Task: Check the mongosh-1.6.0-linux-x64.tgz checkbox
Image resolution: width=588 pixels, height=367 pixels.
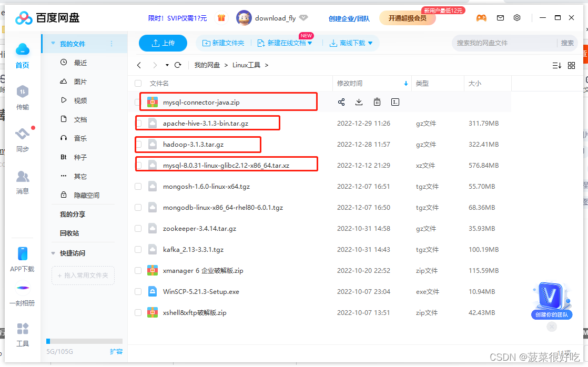Action: point(138,186)
